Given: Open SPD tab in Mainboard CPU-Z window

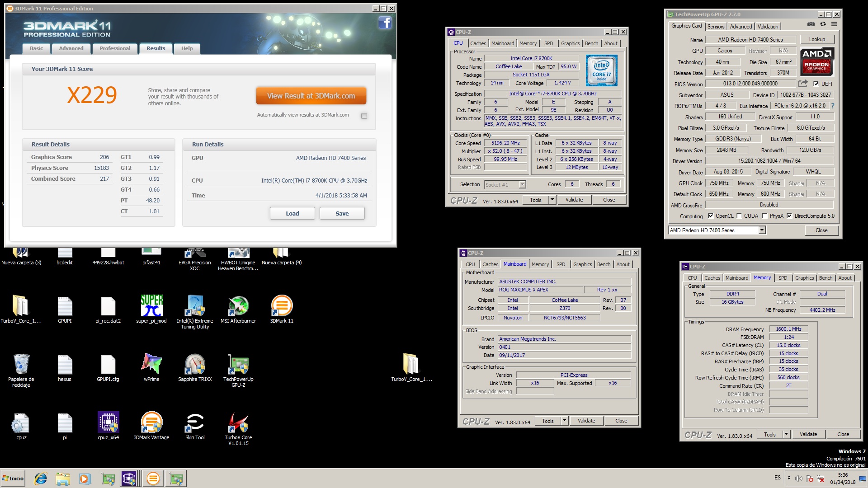Looking at the screenshot, I should [x=561, y=264].
